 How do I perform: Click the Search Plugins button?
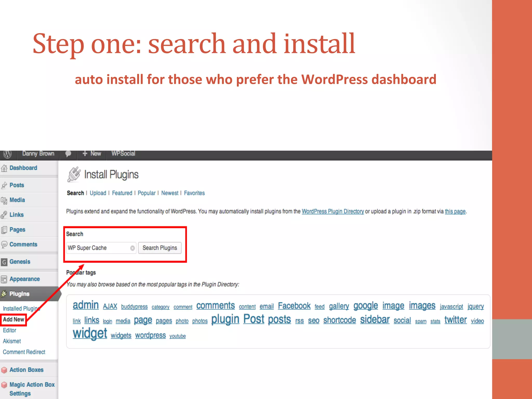(x=160, y=248)
